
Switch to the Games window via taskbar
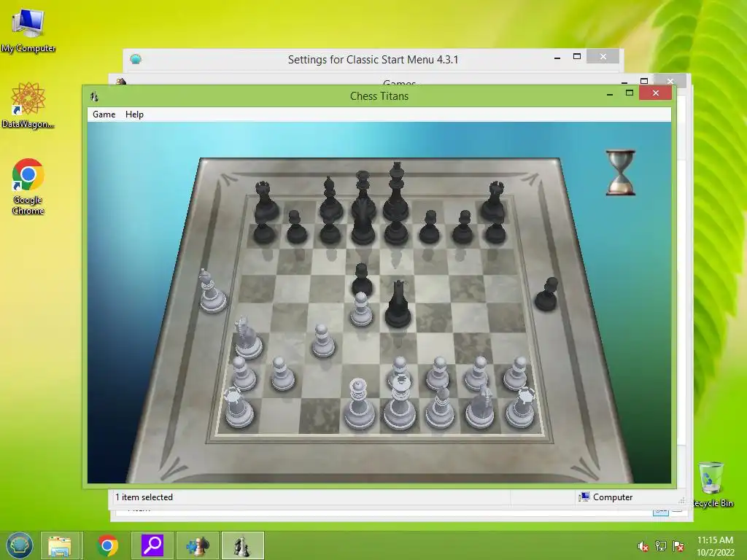(198, 545)
